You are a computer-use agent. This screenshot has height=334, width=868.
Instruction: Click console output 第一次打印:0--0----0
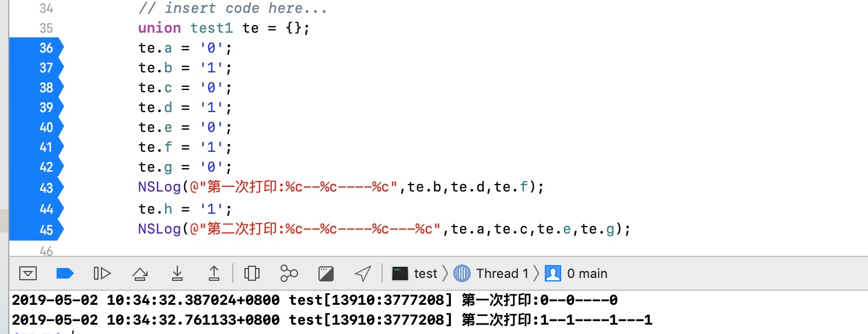click(540, 301)
